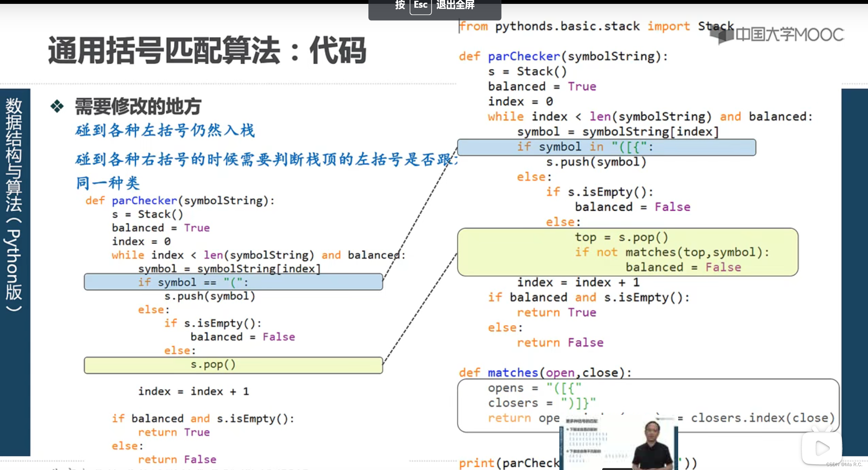Click the 退出全屏 exit fullscreen text
Viewport: 868px width, 470px height.
tap(456, 5)
